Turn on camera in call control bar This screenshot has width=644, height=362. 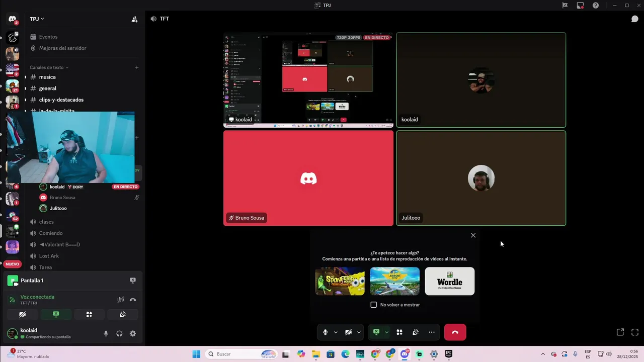coord(349,332)
